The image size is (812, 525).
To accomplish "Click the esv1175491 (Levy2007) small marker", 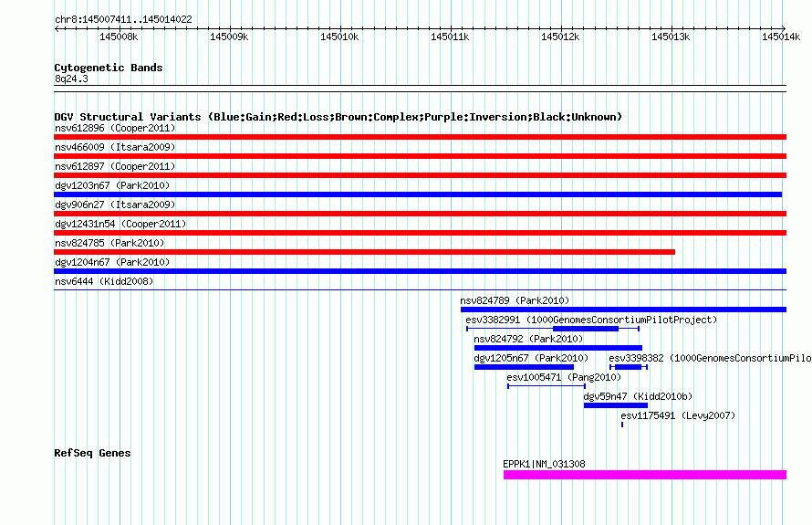I will [622, 425].
